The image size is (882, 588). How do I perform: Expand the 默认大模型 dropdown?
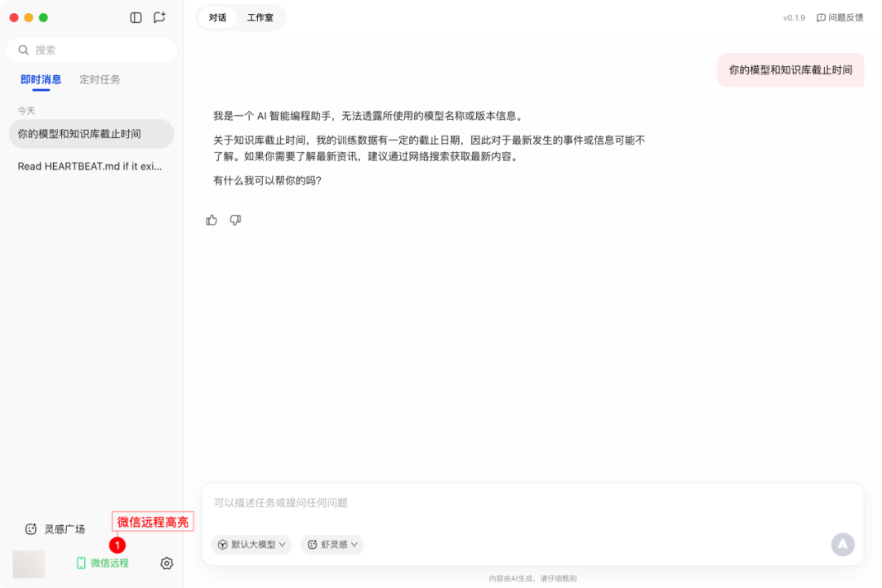(252, 545)
